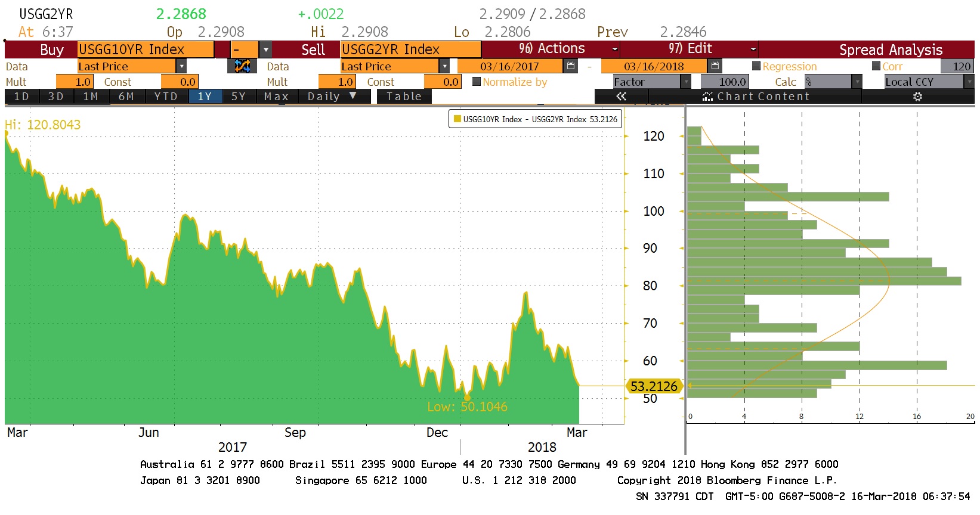Click the Jun label on x-axis
The image size is (980, 515).
(x=149, y=433)
